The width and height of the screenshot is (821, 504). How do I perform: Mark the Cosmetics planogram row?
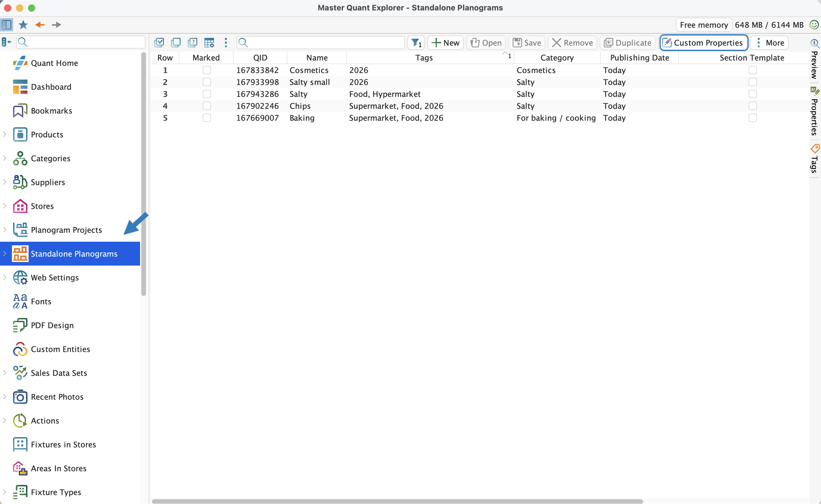[x=207, y=70]
